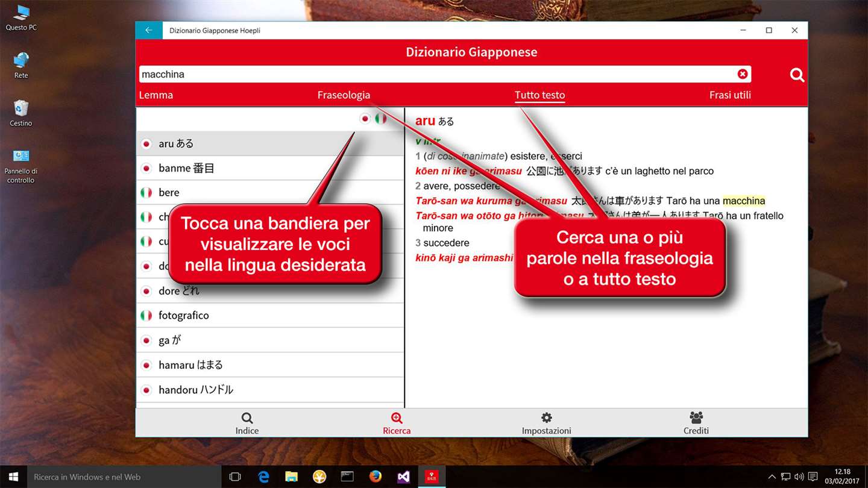868x488 pixels.
Task: Maximize the Dizionario Giapponese window
Action: click(769, 30)
